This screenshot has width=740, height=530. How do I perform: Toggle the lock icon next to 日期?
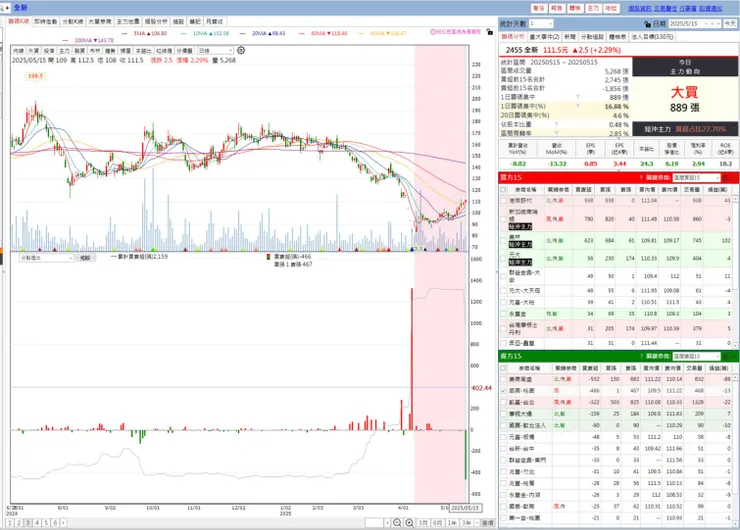tap(648, 24)
